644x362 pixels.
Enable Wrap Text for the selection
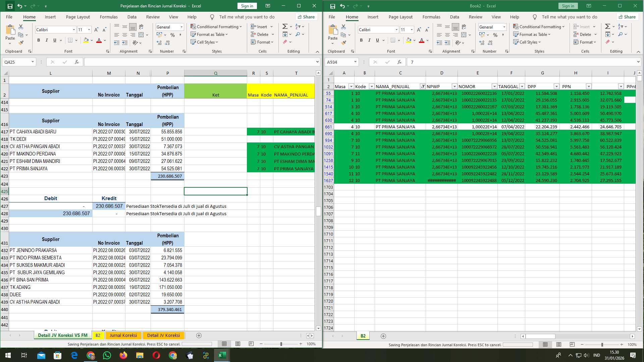pos(141,26)
